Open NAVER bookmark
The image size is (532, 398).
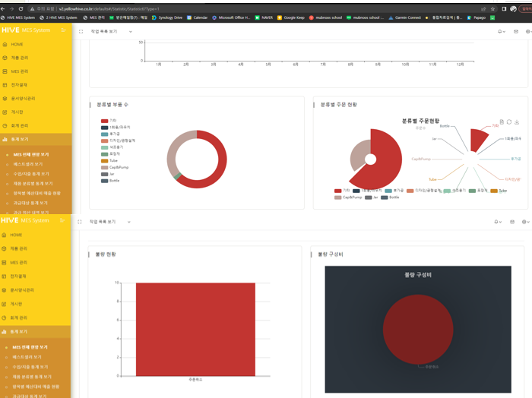point(264,17)
